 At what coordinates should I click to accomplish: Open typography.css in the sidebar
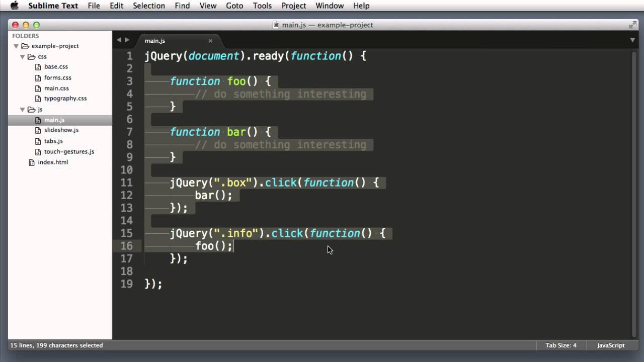pyautogui.click(x=65, y=99)
